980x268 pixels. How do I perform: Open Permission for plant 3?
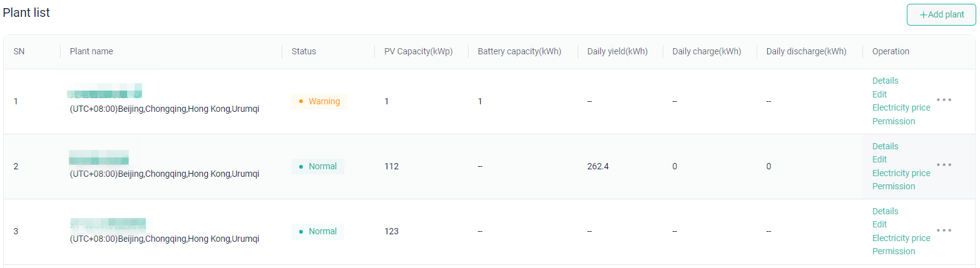[894, 251]
